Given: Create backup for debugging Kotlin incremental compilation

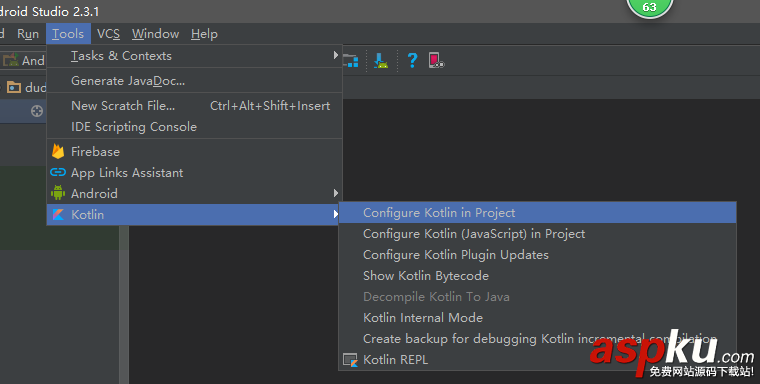Looking at the screenshot, I should click(x=538, y=338).
